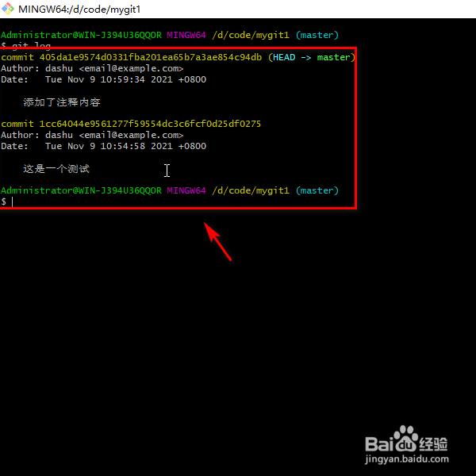
Task: Click commit message 这是一个测试
Action: click(56, 169)
